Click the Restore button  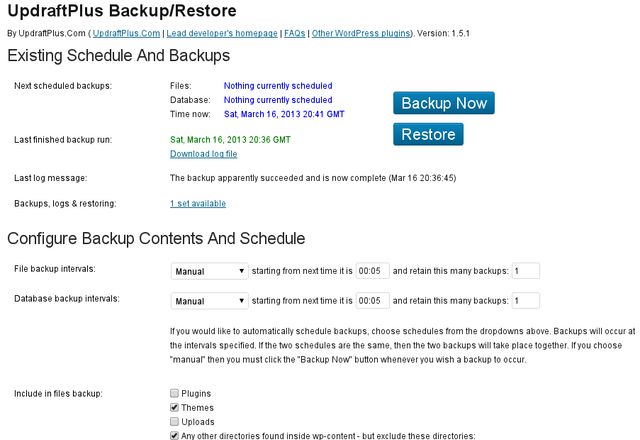coord(428,134)
